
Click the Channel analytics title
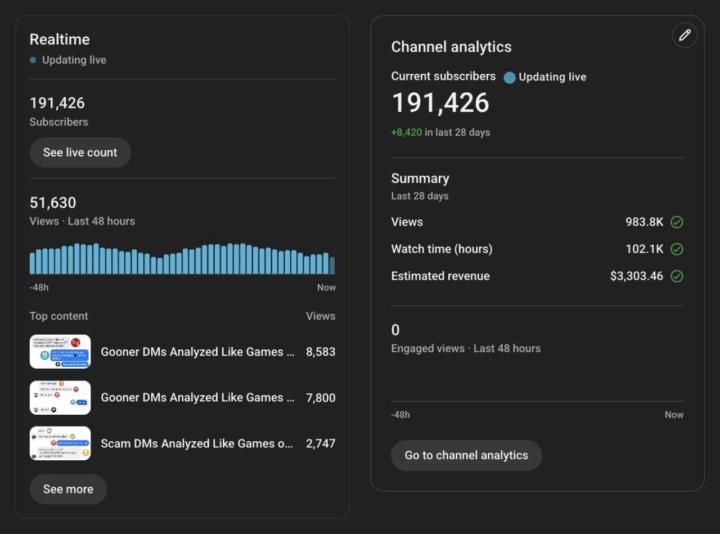coord(451,47)
